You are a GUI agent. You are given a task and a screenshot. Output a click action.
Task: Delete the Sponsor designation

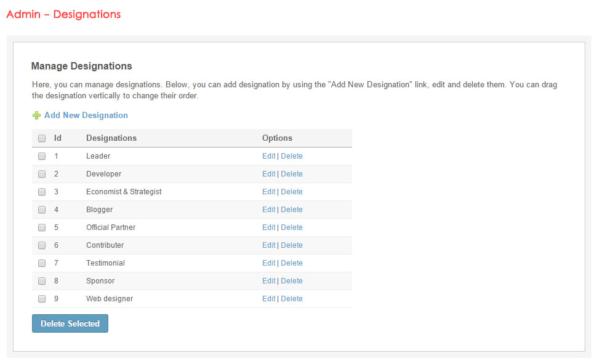click(292, 281)
